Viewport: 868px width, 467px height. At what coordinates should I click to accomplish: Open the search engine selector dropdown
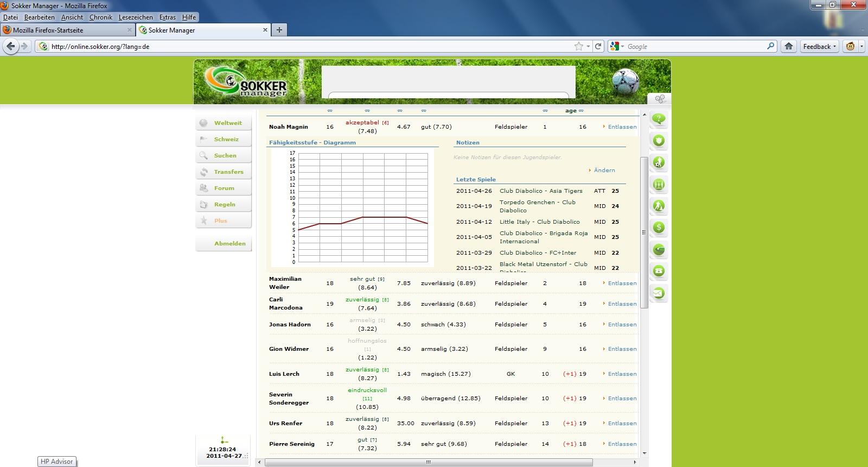[617, 47]
